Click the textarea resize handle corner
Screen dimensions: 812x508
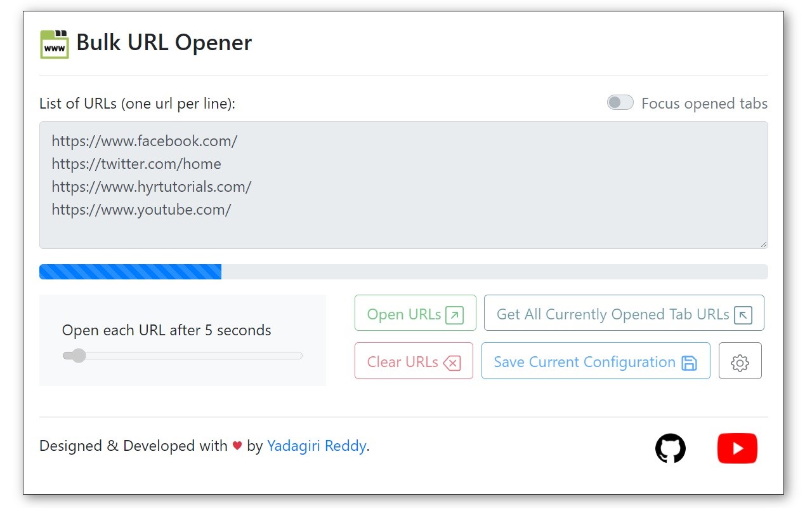click(763, 244)
